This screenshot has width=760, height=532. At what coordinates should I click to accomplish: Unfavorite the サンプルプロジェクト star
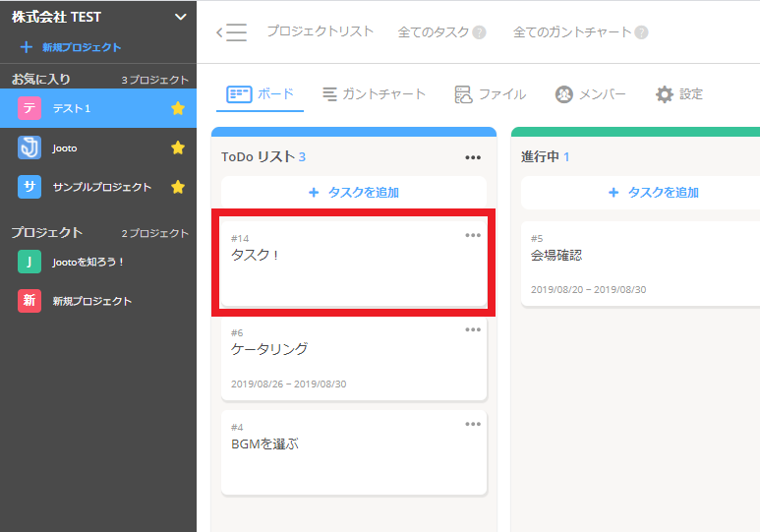178,187
